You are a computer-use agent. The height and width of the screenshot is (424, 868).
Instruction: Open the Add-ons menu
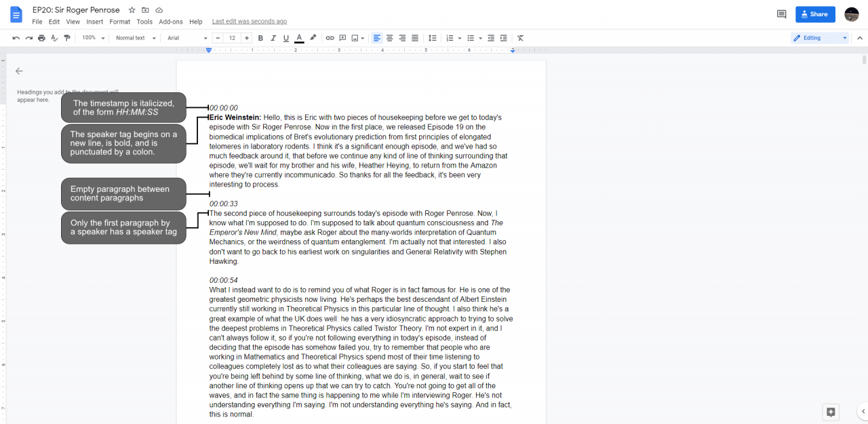point(171,22)
